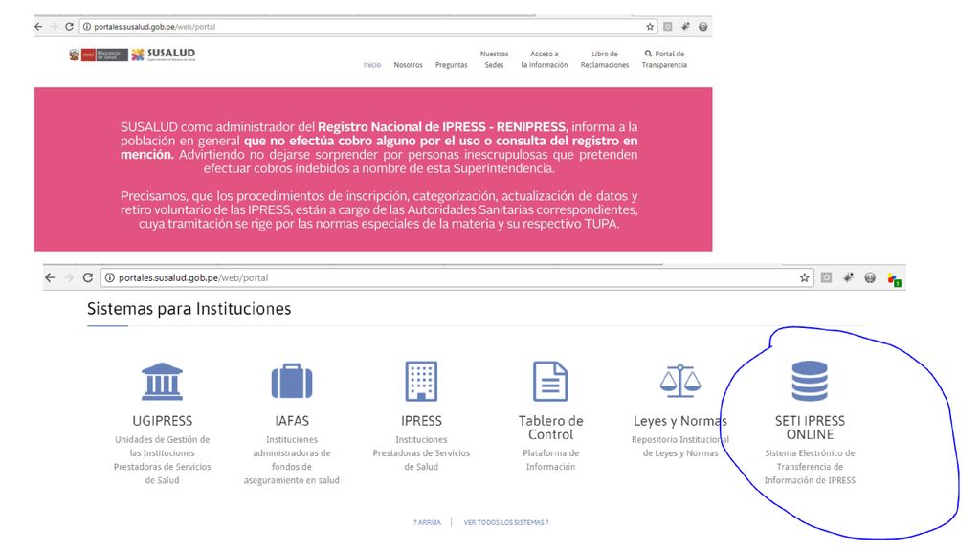The width and height of the screenshot is (980, 551).
Task: Click VER TODOS LOS SISTEMAS link
Action: click(x=506, y=523)
